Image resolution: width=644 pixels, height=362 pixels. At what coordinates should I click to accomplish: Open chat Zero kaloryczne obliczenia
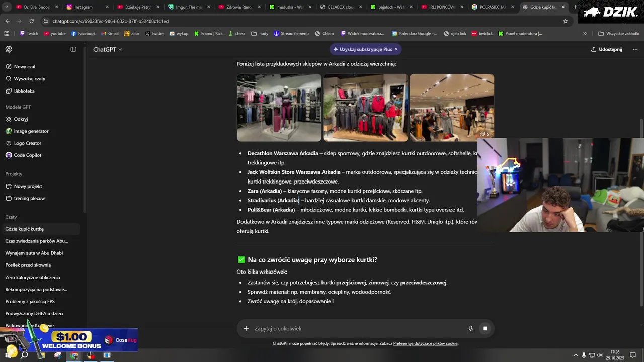point(33,278)
